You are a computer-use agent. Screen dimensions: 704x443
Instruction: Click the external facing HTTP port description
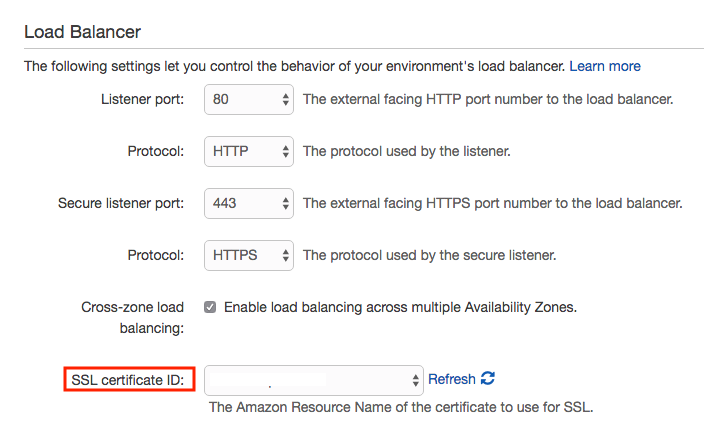(488, 100)
